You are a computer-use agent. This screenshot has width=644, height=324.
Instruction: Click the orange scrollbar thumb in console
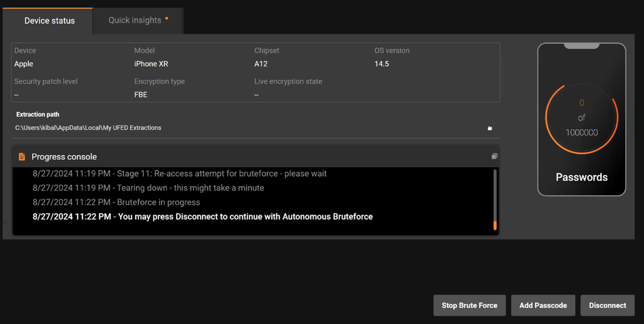pos(495,225)
